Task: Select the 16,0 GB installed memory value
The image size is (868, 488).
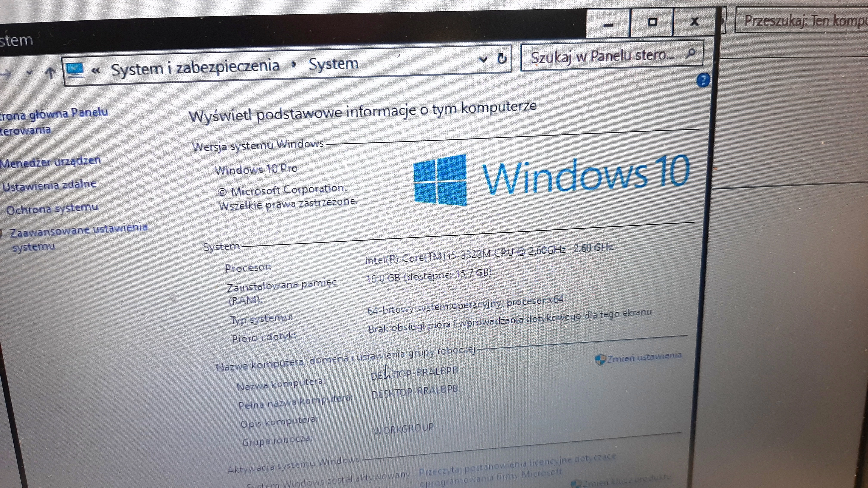Action: [429, 276]
